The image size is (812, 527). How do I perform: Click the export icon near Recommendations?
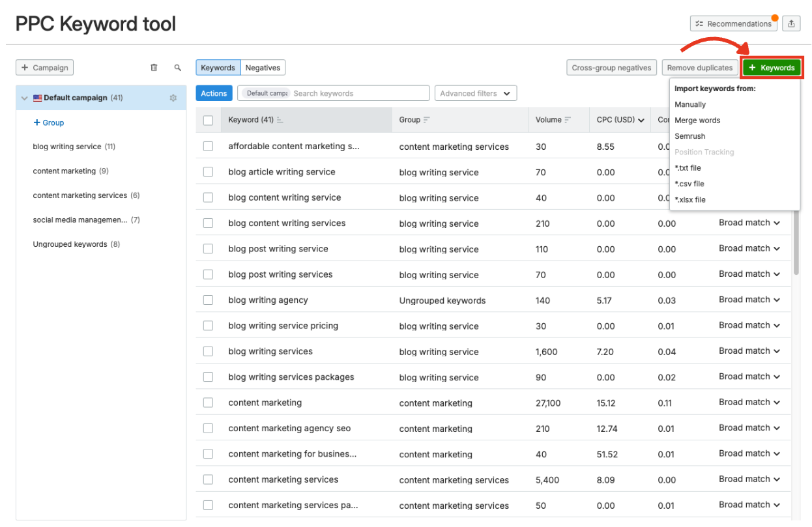pyautogui.click(x=791, y=23)
